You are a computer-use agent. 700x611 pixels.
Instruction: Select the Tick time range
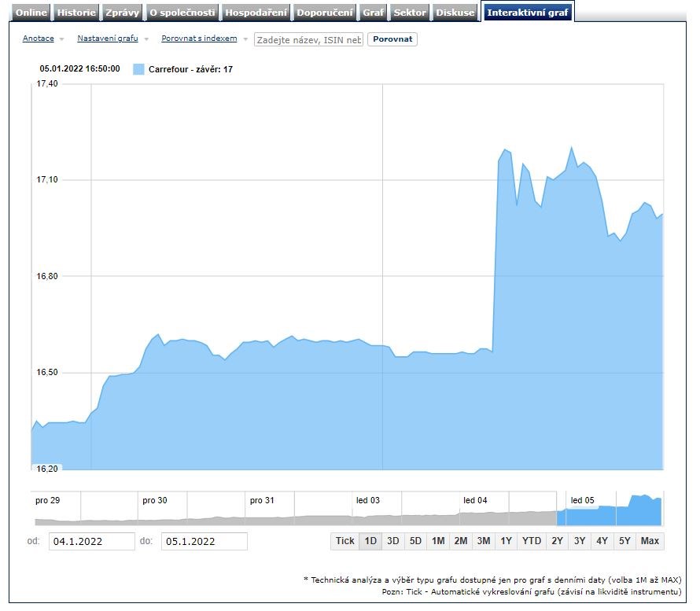344,541
